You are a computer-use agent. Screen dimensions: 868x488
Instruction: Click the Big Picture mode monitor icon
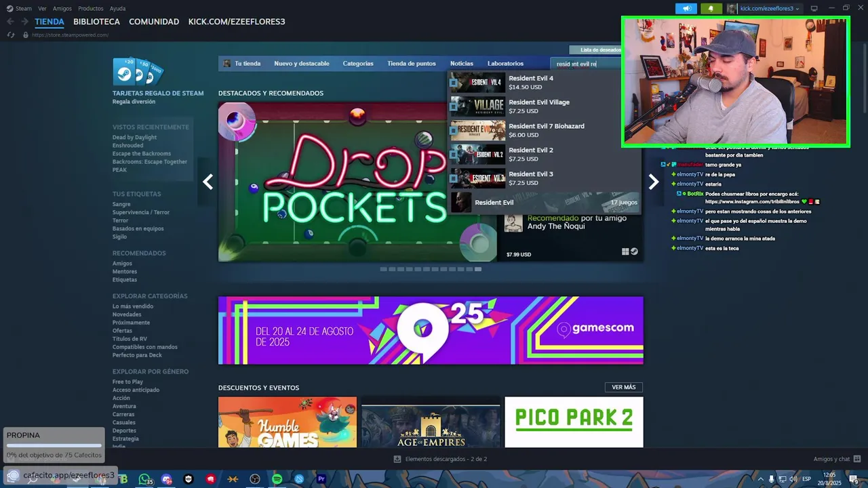[x=814, y=9]
